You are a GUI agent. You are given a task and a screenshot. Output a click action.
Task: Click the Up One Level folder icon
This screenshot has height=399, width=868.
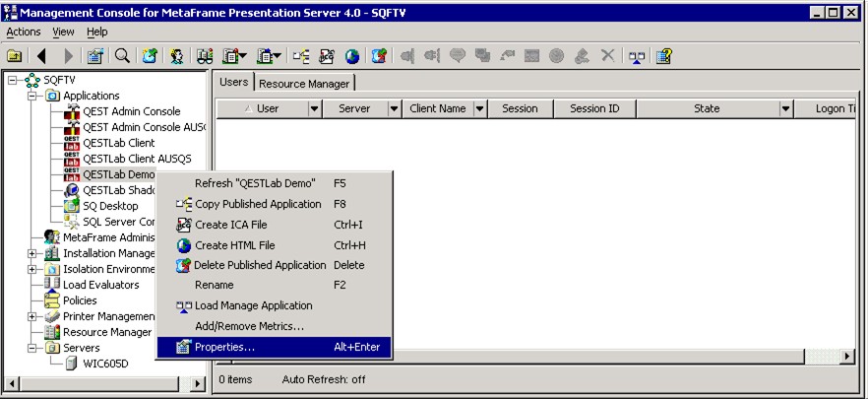(15, 56)
